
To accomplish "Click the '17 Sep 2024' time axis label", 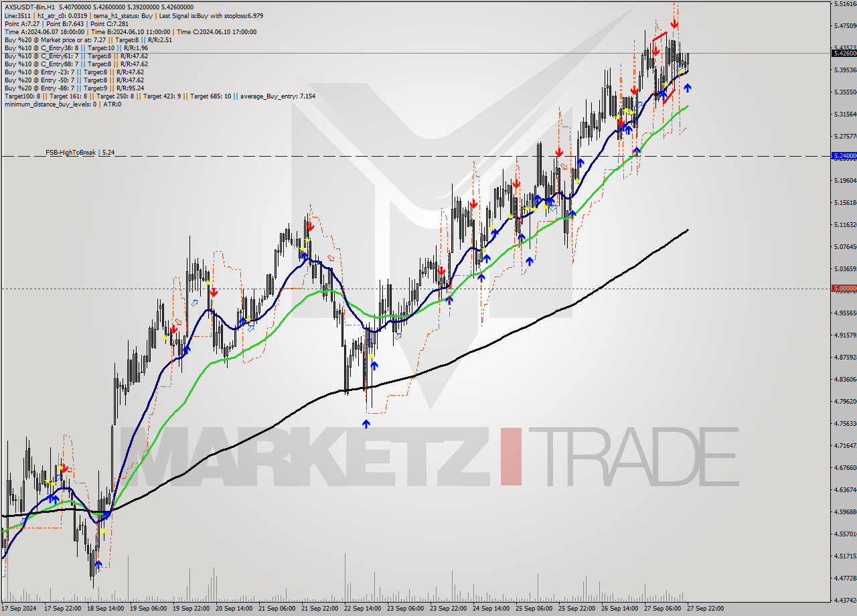I will pyautogui.click(x=18, y=609).
